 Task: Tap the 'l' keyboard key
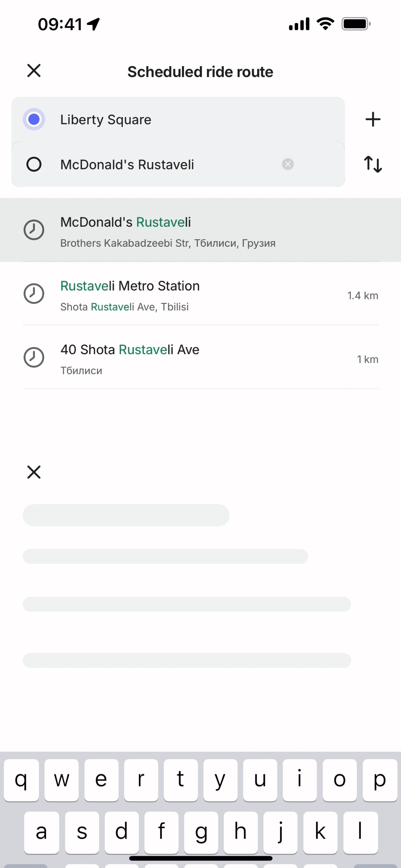coord(360,832)
